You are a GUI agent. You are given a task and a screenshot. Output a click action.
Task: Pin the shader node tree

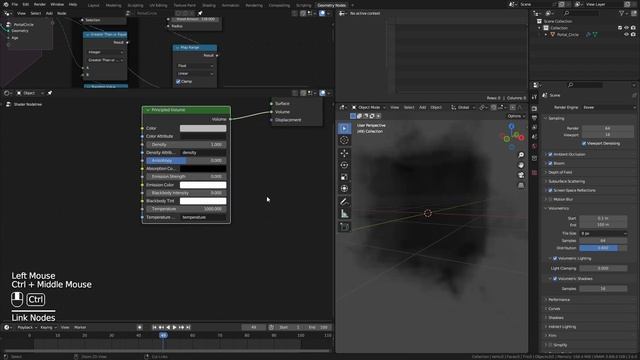pyautogui.click(x=50, y=93)
